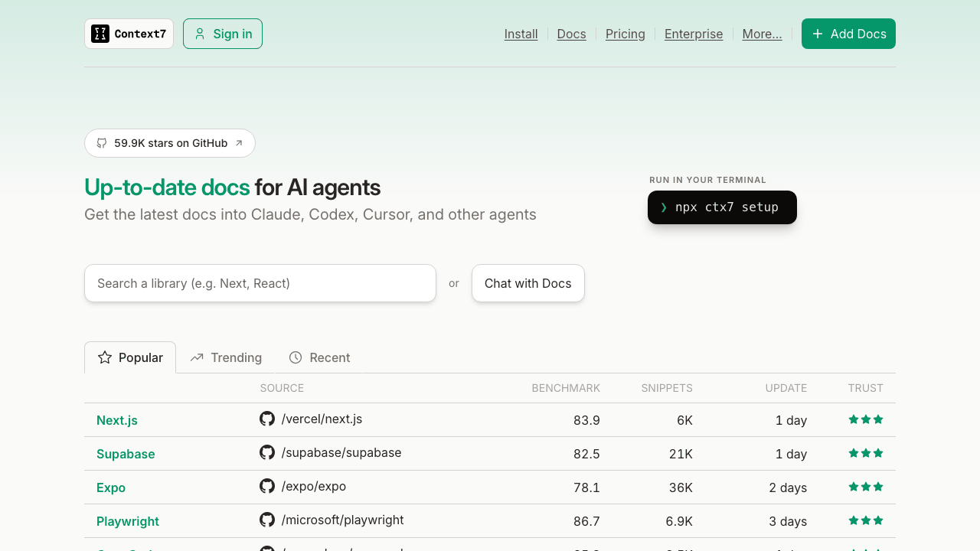
Task: Open the 59.9K stars on GitHub badge
Action: click(170, 143)
